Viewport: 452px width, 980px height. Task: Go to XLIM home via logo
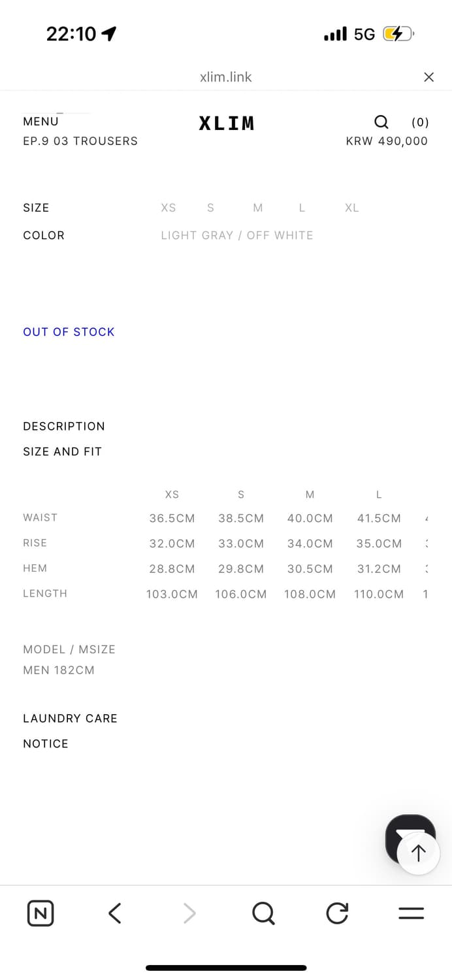226,123
